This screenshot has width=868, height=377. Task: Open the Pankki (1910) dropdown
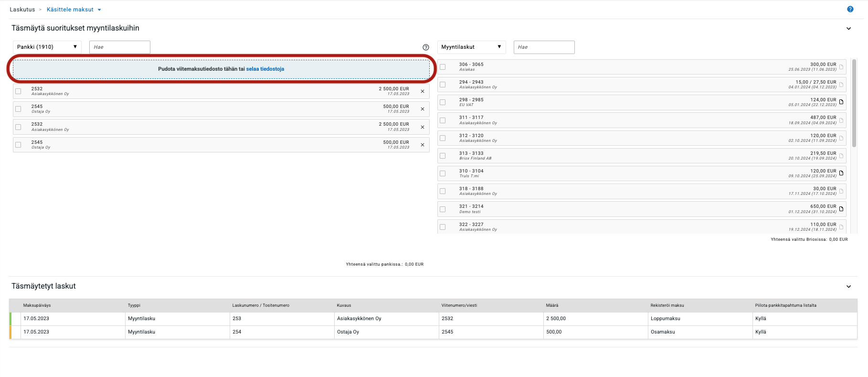[x=47, y=47]
